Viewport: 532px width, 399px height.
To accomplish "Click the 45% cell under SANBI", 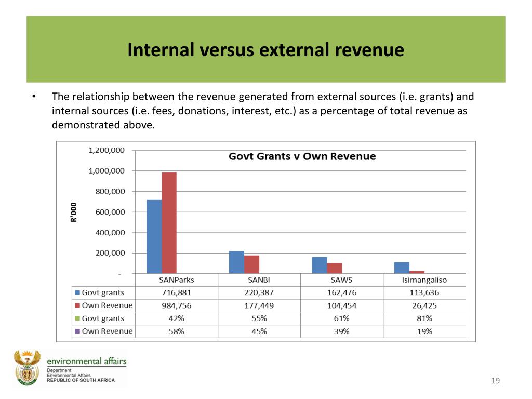I will pyautogui.click(x=259, y=331).
